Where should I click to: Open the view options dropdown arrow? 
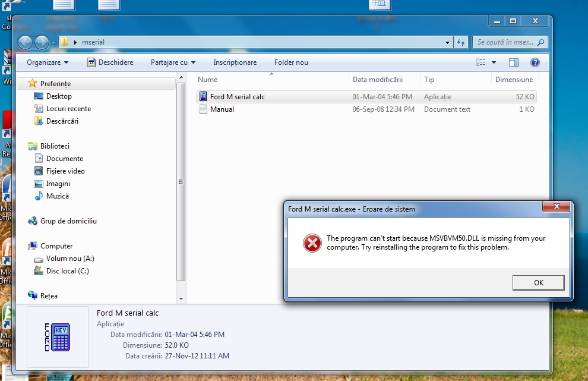point(494,62)
